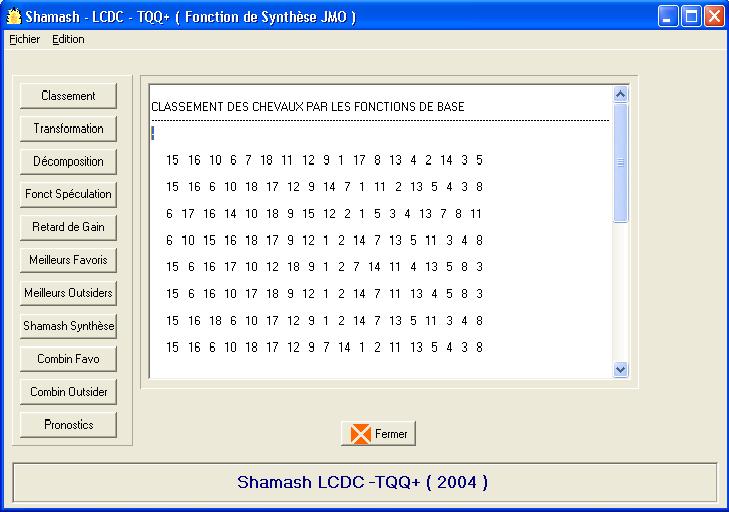
Task: Click the Combin Outsider button
Action: point(68,392)
